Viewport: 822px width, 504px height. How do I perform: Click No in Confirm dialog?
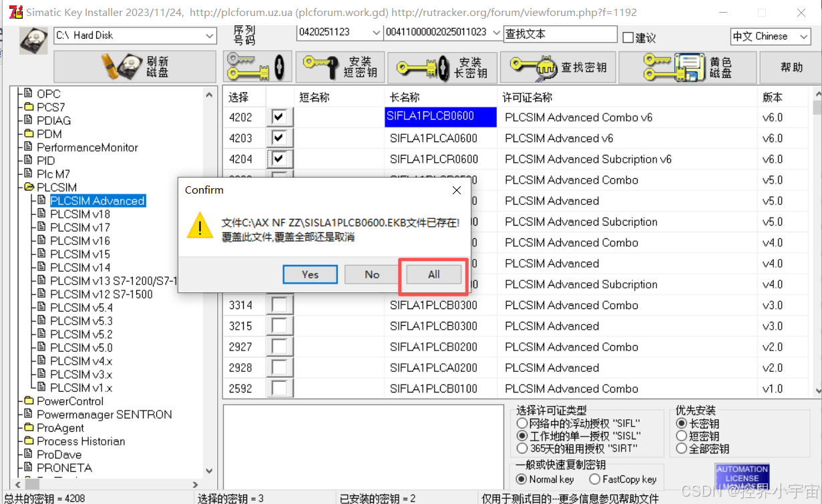372,274
